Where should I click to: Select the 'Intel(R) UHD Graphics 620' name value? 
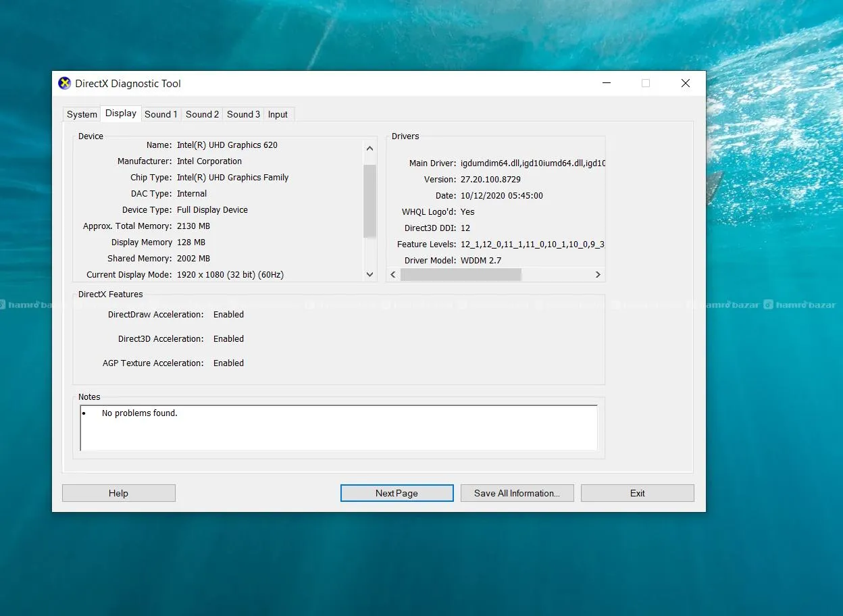(x=227, y=145)
